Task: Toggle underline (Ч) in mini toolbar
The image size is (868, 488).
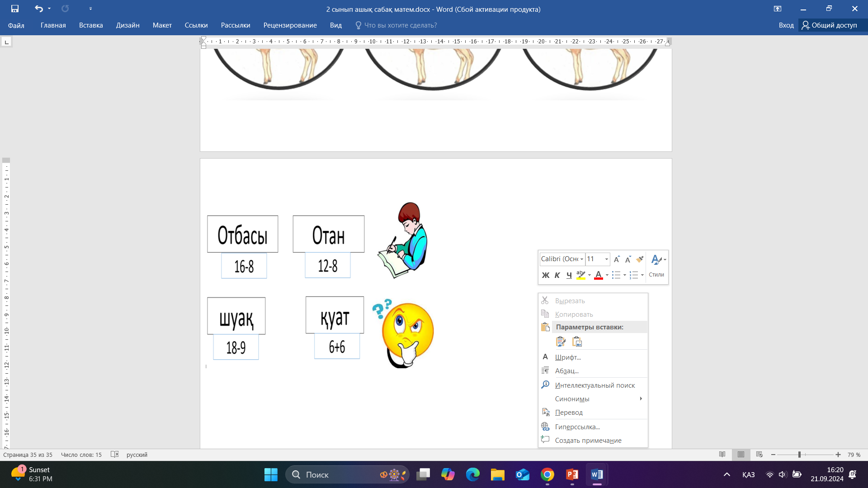Action: click(569, 275)
